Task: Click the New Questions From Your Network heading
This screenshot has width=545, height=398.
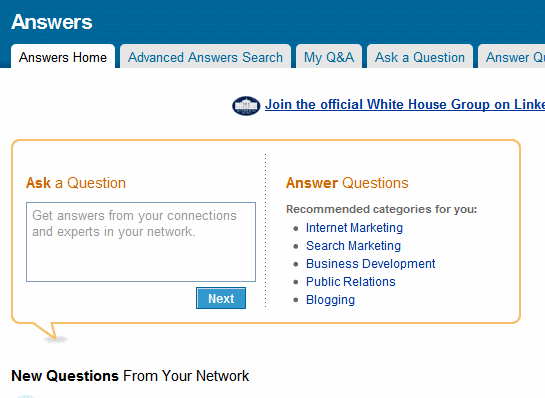Action: 130,376
